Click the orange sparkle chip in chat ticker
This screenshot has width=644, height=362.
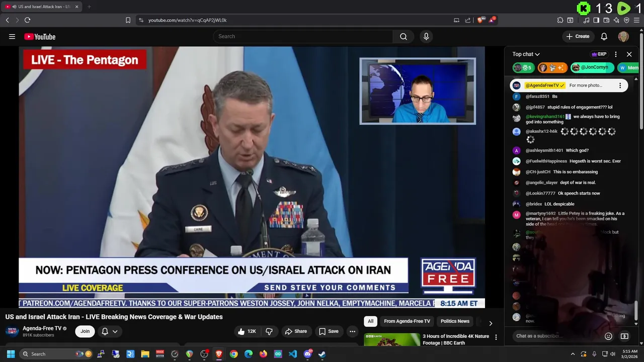552,67
